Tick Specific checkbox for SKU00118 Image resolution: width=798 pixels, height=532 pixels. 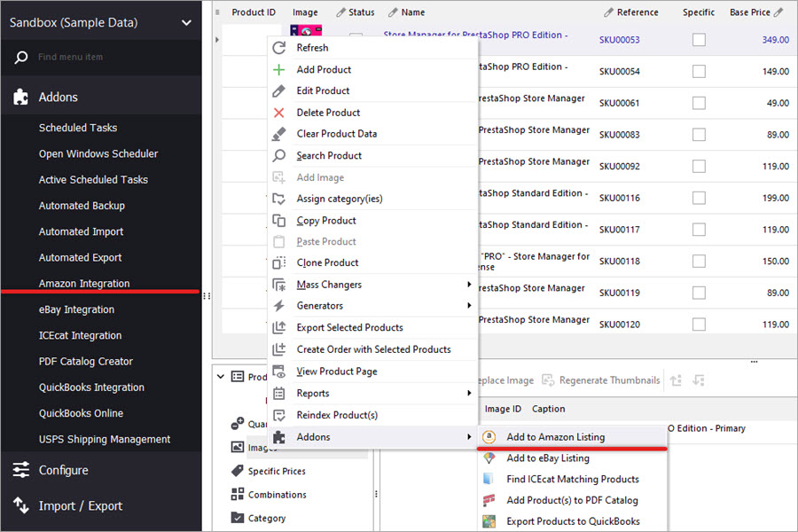pyautogui.click(x=699, y=261)
